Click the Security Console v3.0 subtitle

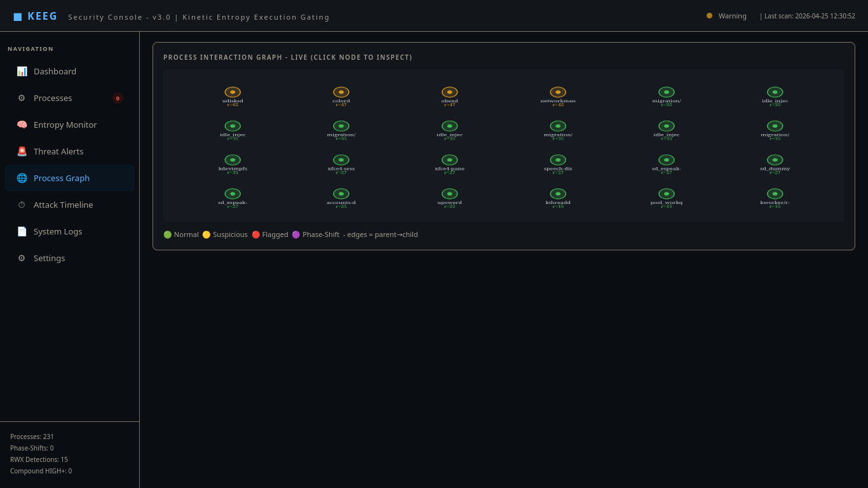(199, 17)
